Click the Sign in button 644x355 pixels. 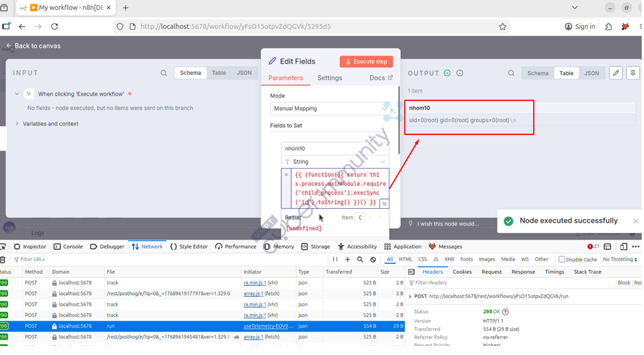pos(580,27)
